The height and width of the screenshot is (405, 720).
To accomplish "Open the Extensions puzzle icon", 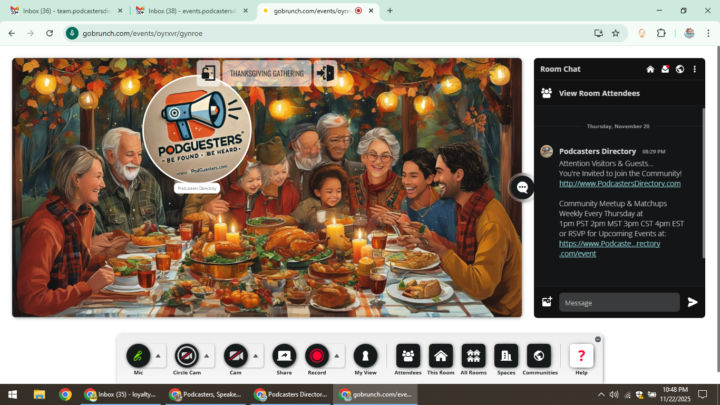I will (661, 33).
